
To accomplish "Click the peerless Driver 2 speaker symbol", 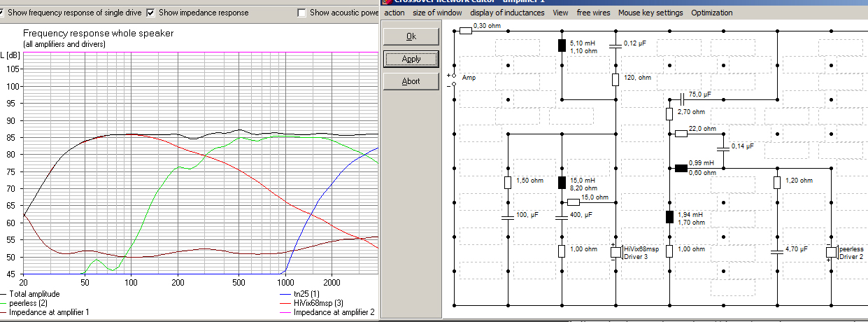I will tap(831, 252).
